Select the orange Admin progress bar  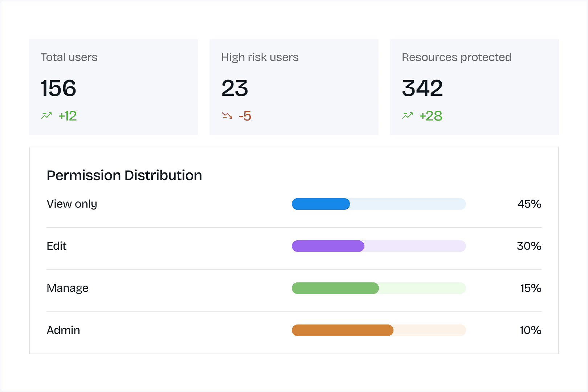pos(379,330)
